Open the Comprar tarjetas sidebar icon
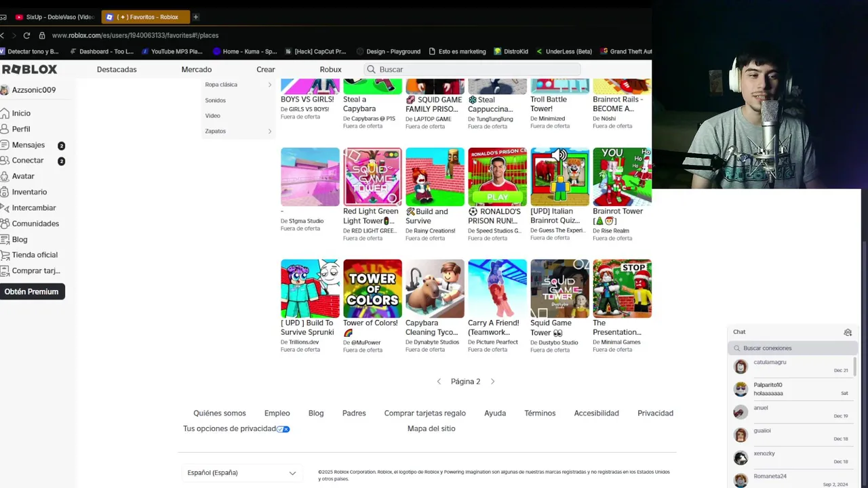Image resolution: width=868 pixels, height=488 pixels. pyautogui.click(x=5, y=270)
